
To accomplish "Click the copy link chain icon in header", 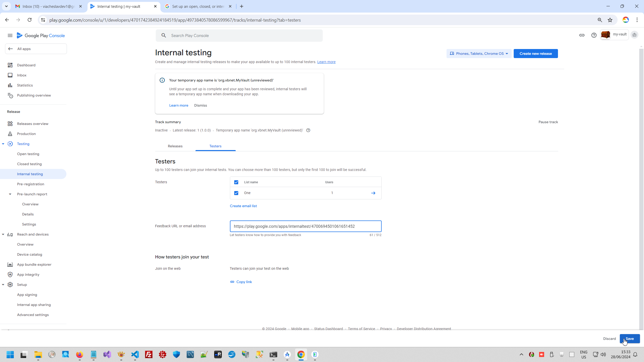I will [582, 35].
